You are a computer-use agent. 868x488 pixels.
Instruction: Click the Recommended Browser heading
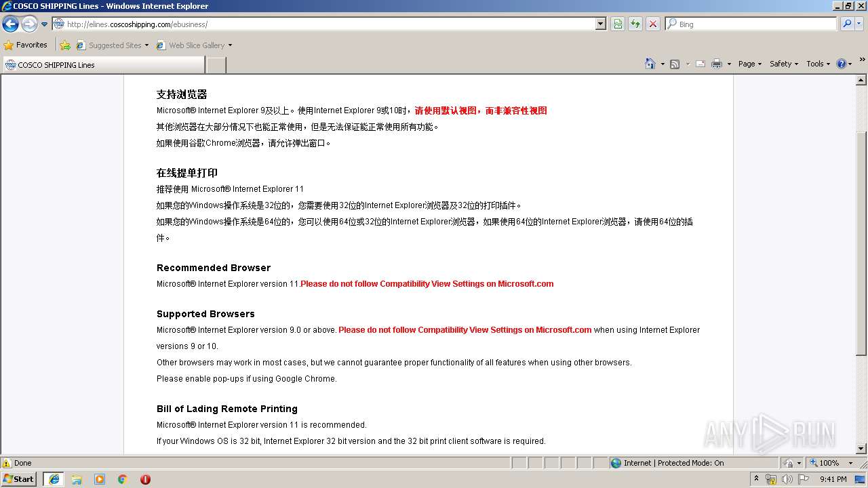(214, 268)
